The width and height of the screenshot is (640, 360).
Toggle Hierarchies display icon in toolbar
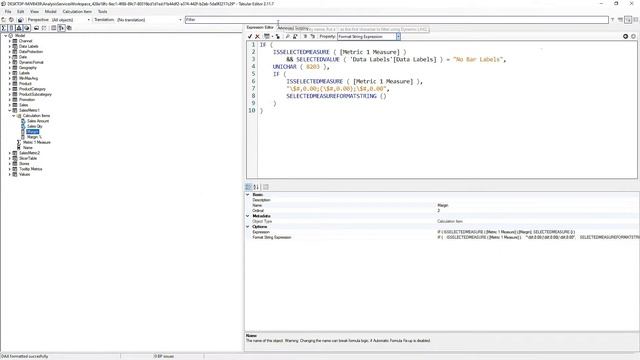click(x=19, y=28)
